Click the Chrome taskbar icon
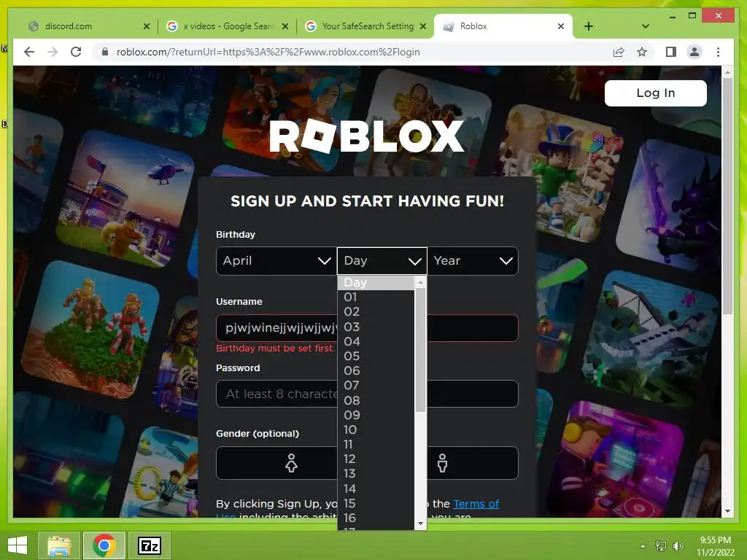 (104, 545)
